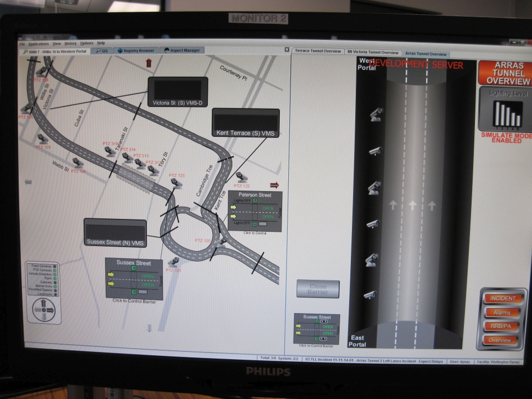The width and height of the screenshot is (532, 399).
Task: Select the PTZ 121 camera icon
Action: [174, 262]
